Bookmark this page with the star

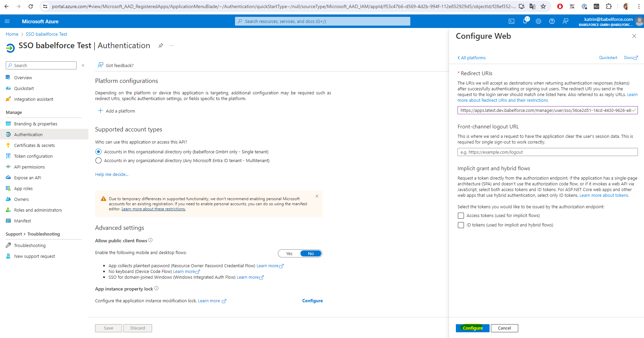[x=543, y=6]
